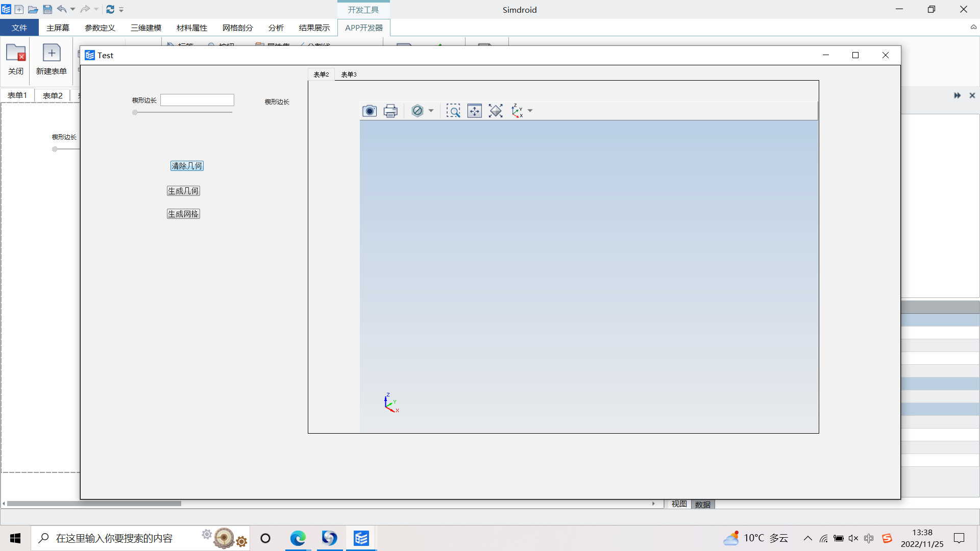Screen dimensions: 980x551
Task: Open the 分析 ribbon tab
Action: (x=276, y=28)
